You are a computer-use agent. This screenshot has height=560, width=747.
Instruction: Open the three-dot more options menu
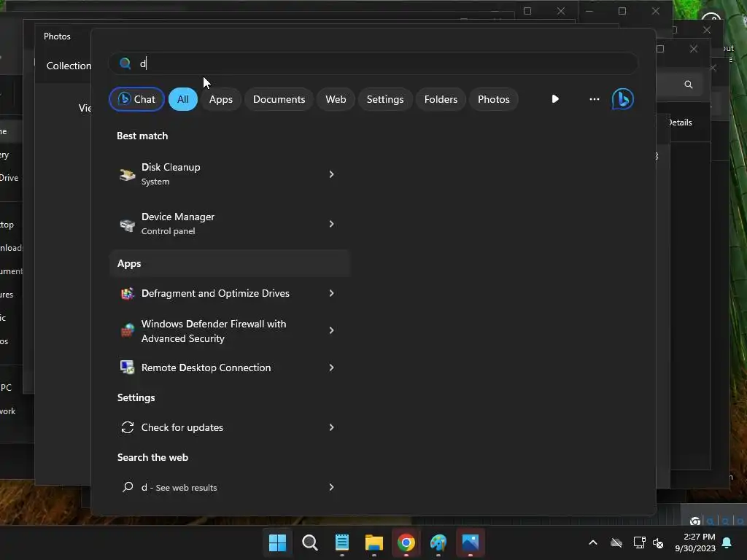pyautogui.click(x=594, y=99)
